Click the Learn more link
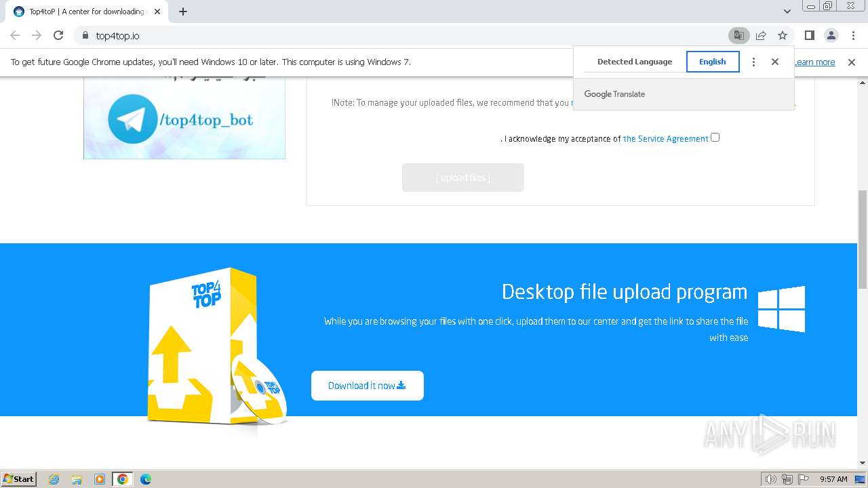The width and height of the screenshot is (868, 488). tap(815, 62)
